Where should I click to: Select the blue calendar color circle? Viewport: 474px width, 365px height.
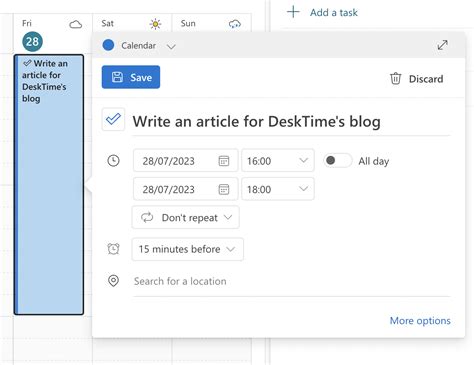pyautogui.click(x=108, y=45)
